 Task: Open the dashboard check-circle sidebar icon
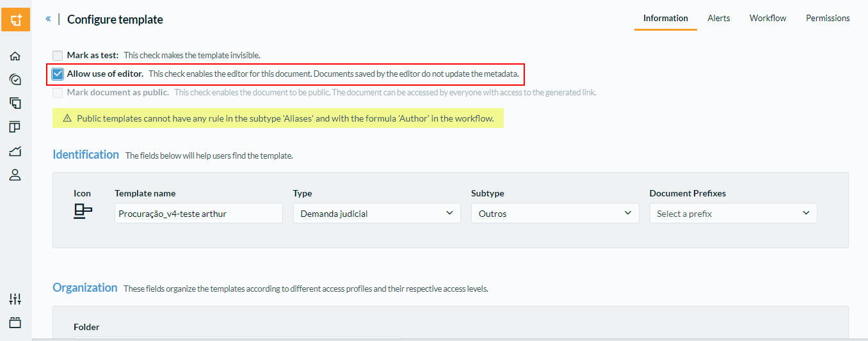pos(15,79)
